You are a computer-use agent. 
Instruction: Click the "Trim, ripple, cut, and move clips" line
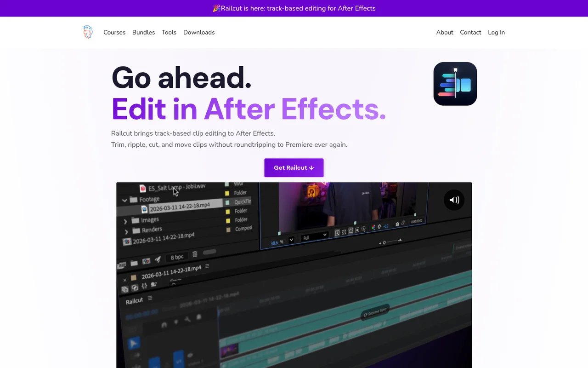tap(229, 144)
